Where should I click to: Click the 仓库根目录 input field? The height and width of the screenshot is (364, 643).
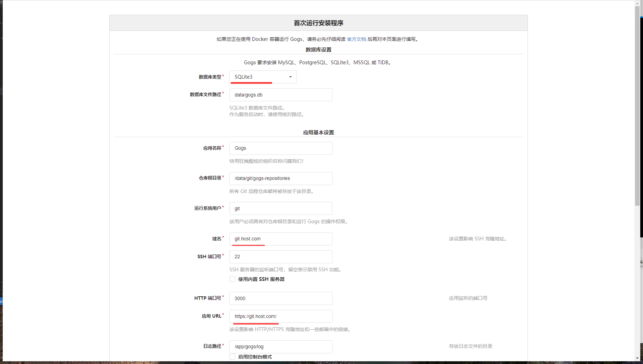click(281, 179)
